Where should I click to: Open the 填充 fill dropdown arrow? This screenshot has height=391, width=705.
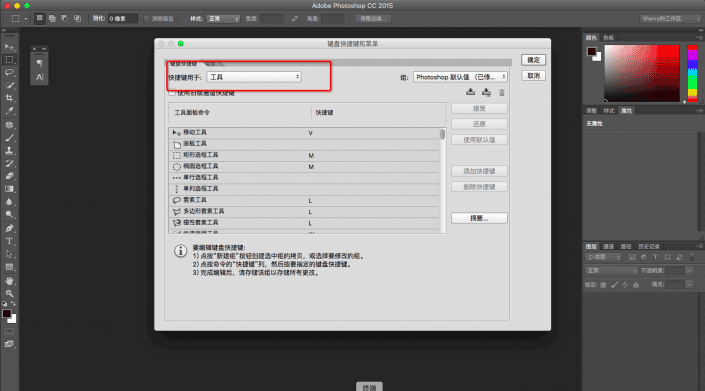coord(689,284)
